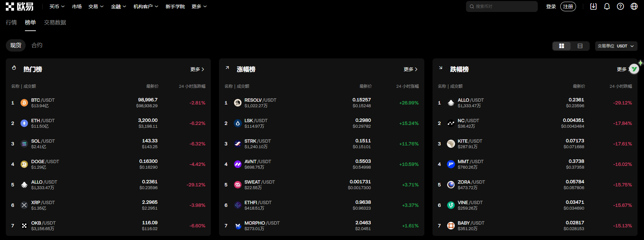644x240 pixels.
Task: Open 更多 link in 涨幅榜 panel
Action: [410, 69]
